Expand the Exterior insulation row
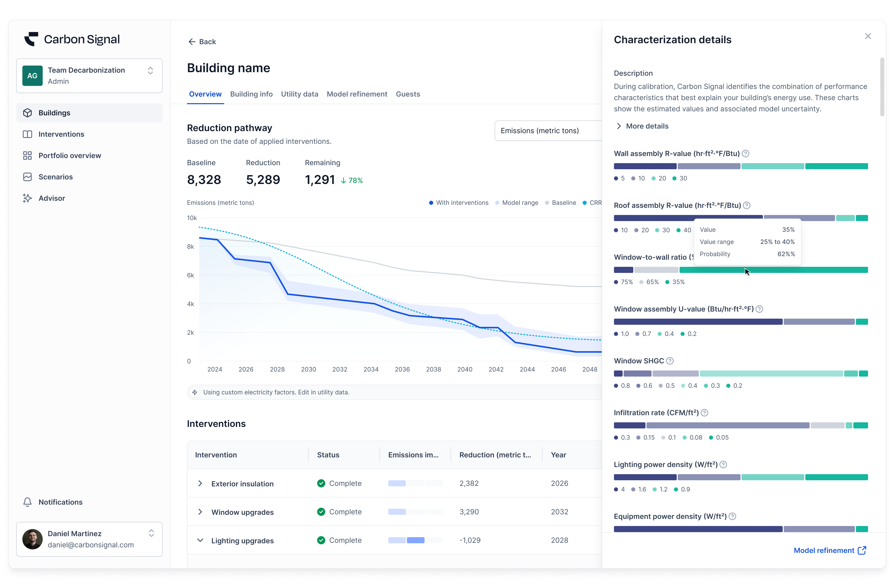 200,484
